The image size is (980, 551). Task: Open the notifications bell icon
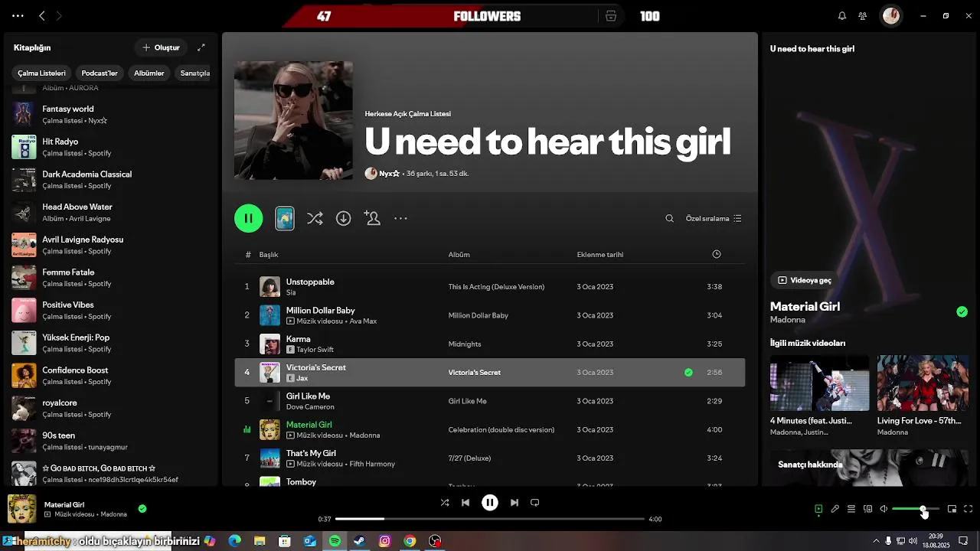pos(842,16)
